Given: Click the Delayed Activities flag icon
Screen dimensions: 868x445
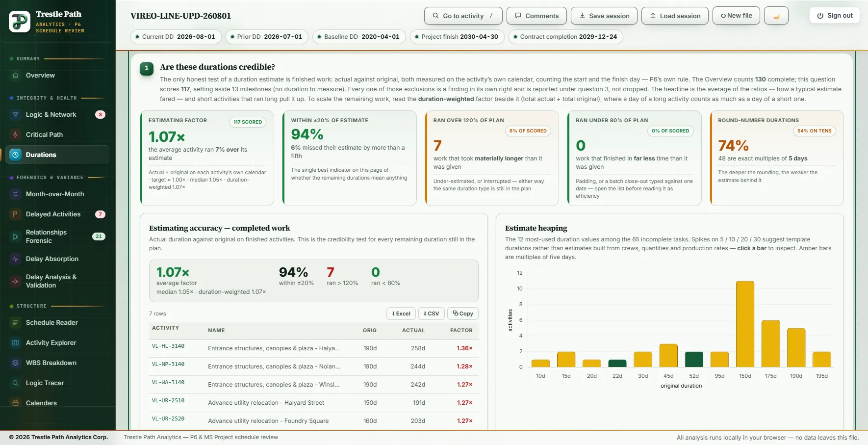Looking at the screenshot, I should click(15, 214).
